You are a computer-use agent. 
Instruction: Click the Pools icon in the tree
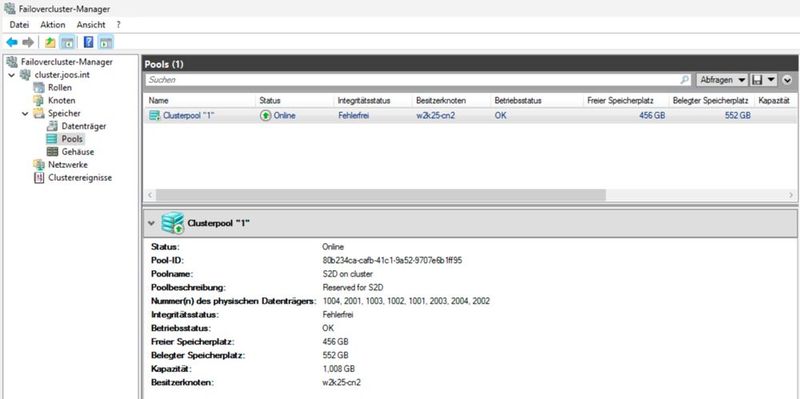pyautogui.click(x=52, y=139)
